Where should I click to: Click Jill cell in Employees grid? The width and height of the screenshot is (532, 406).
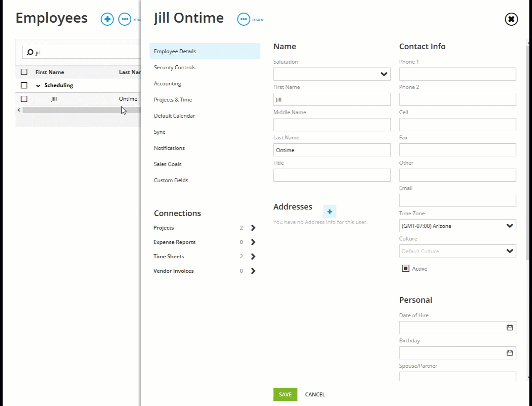coord(54,99)
